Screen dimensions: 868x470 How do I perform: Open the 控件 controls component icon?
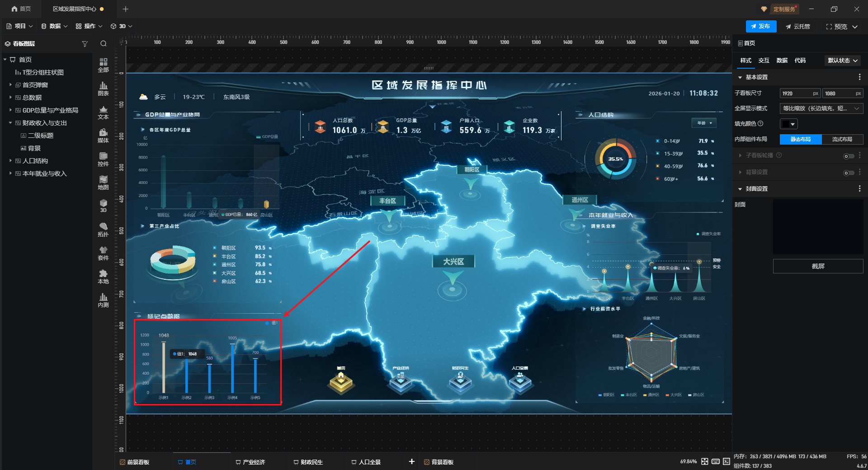(x=103, y=159)
